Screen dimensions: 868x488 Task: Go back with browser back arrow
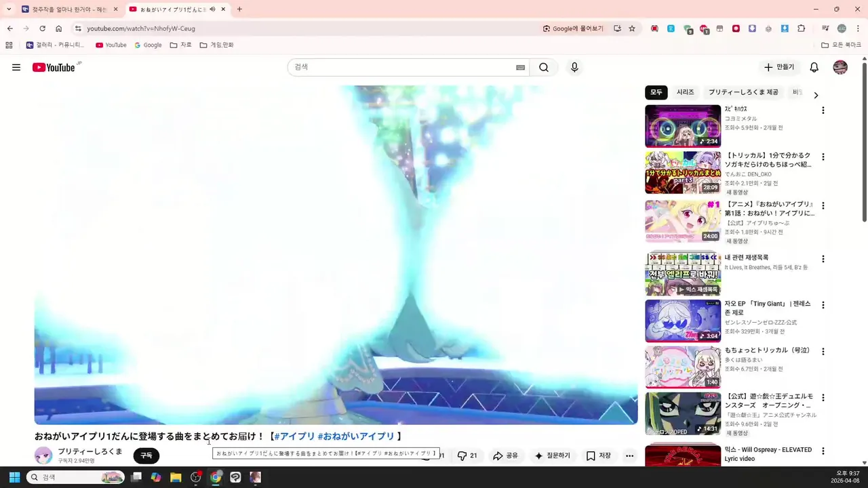pos(9,28)
